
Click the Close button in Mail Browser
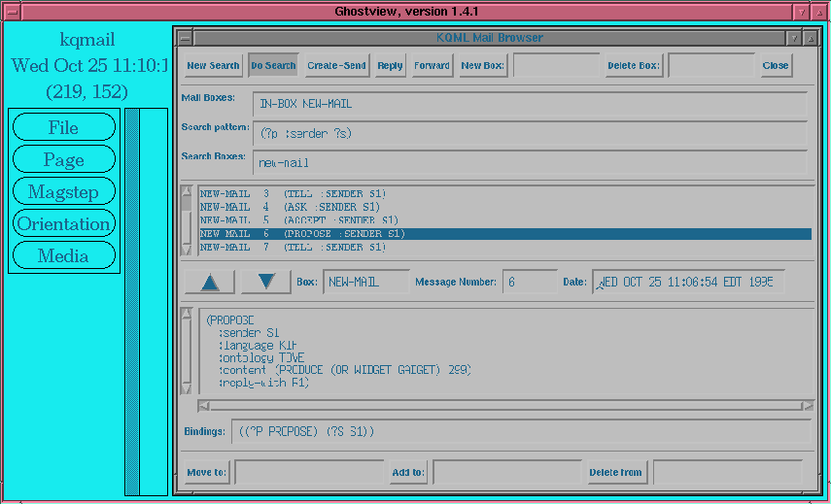click(x=777, y=66)
